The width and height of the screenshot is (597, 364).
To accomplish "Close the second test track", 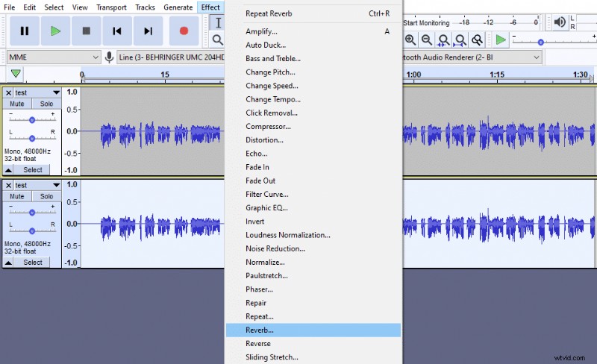I will tap(8, 185).
